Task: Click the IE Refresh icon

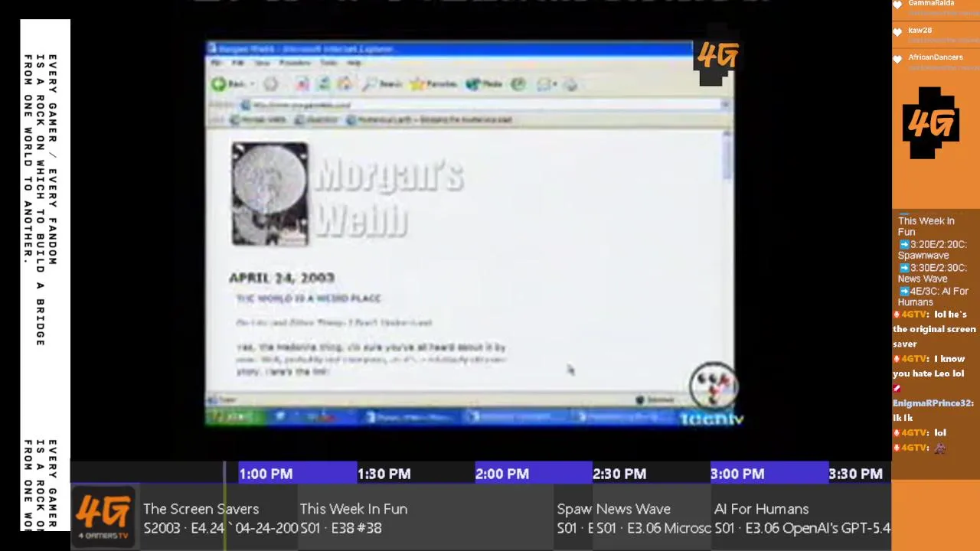Action: (x=324, y=84)
